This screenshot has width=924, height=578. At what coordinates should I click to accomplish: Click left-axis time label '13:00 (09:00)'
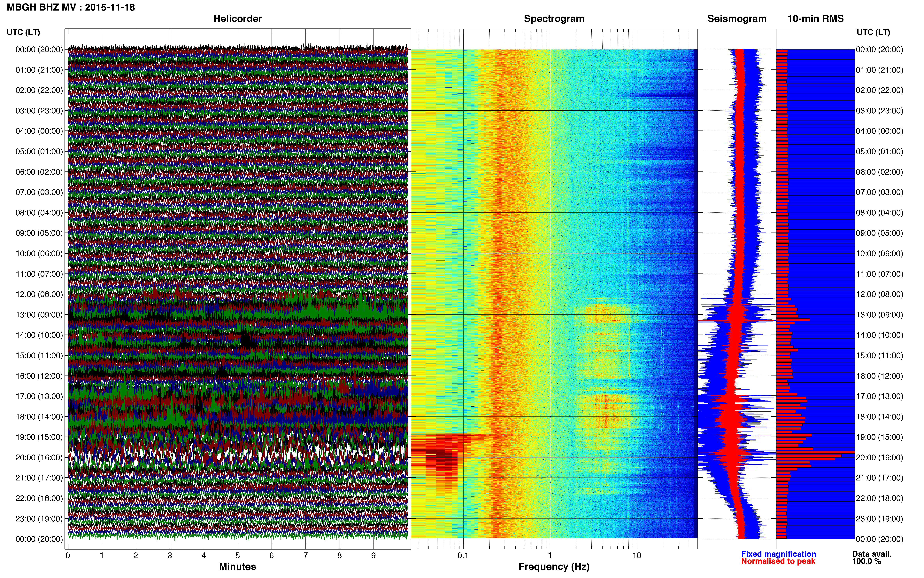[x=39, y=315]
